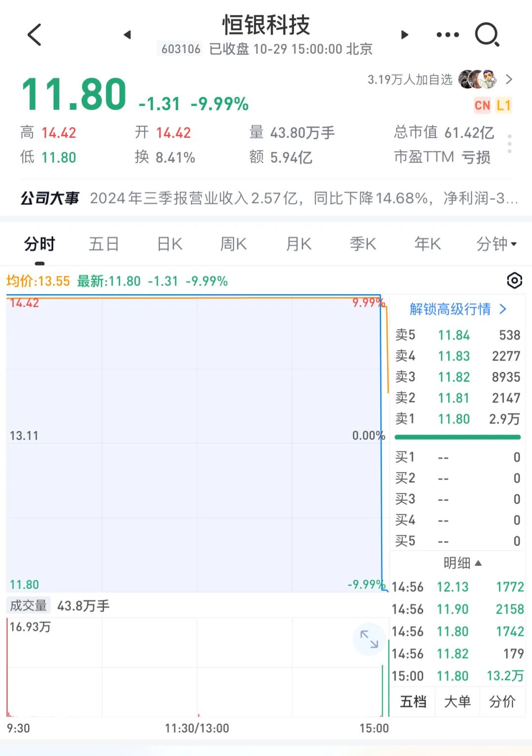This screenshot has height=756, width=532.
Task: Tap the 总市值 61.42亿 value
Action: pos(444,132)
